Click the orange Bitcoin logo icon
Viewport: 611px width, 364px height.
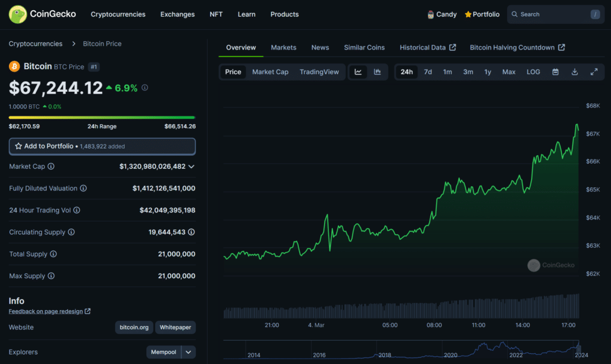point(14,66)
